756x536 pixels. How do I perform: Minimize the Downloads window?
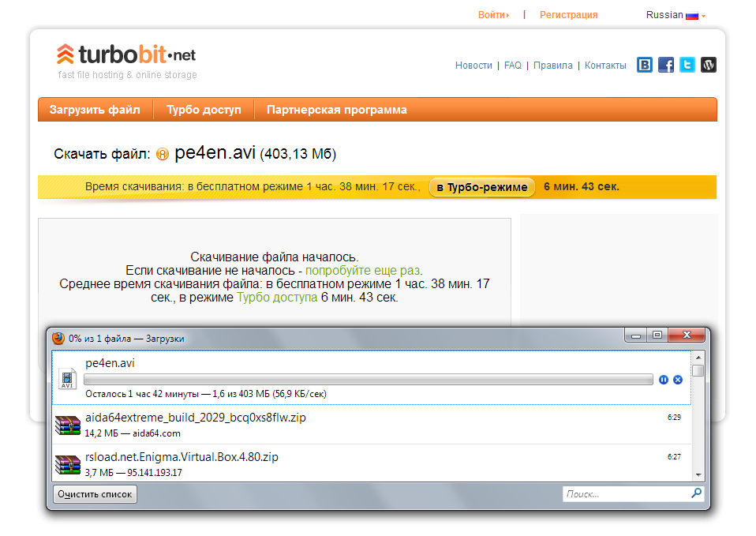636,335
